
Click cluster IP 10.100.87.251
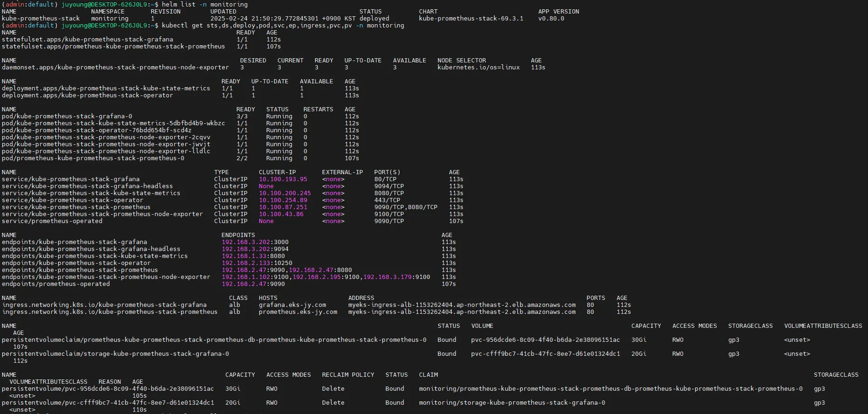(283, 207)
